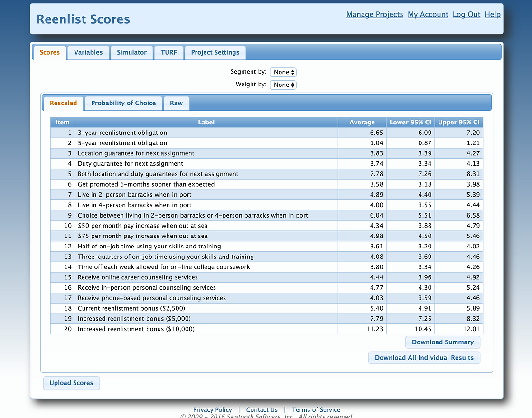The image size is (532, 418).
Task: Open the Help link
Action: 492,15
